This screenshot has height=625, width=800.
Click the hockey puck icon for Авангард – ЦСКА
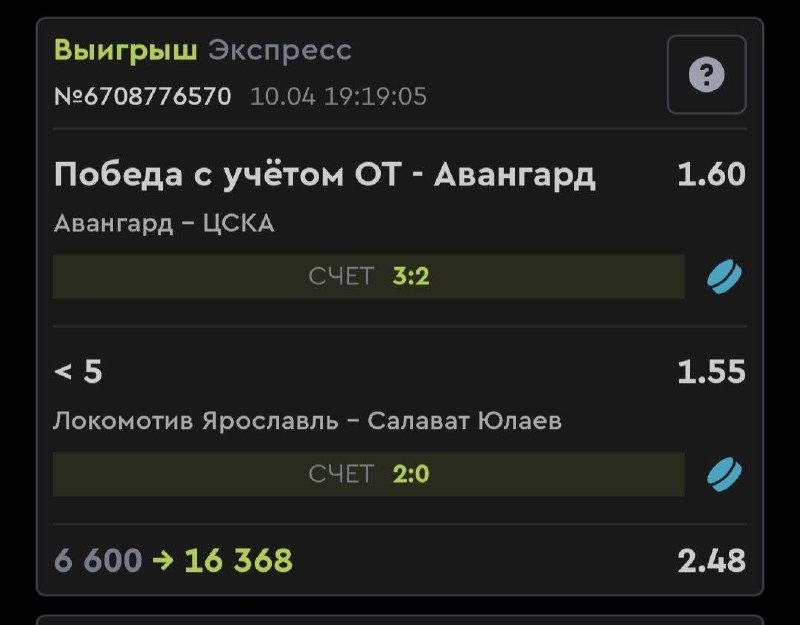(x=724, y=276)
